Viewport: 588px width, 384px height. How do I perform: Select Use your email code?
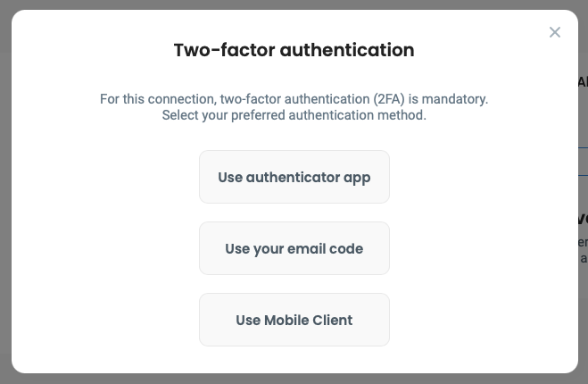click(x=294, y=248)
